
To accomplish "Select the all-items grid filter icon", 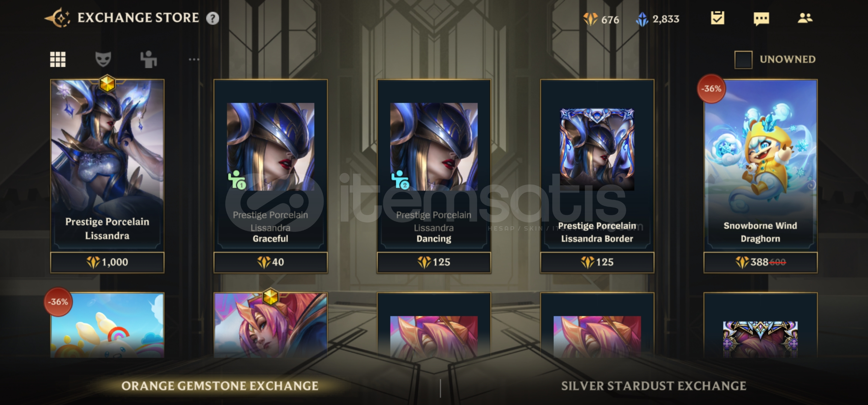I will [58, 59].
